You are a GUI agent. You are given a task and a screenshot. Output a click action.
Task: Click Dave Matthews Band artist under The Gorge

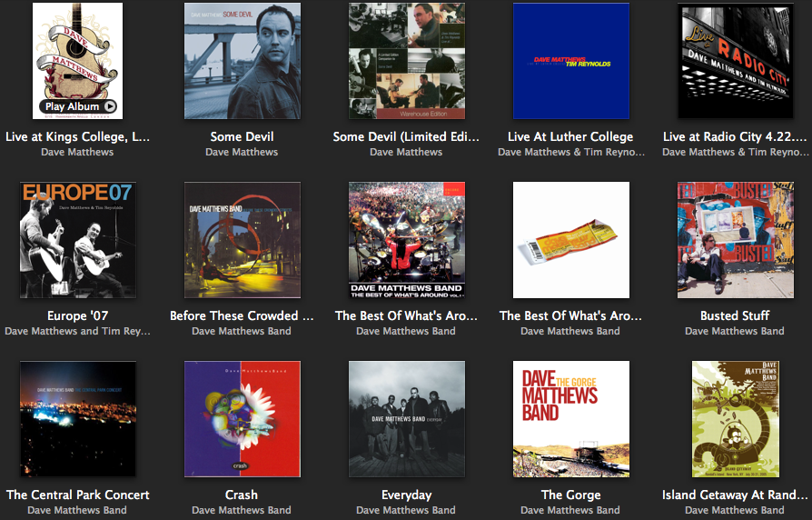(x=570, y=510)
